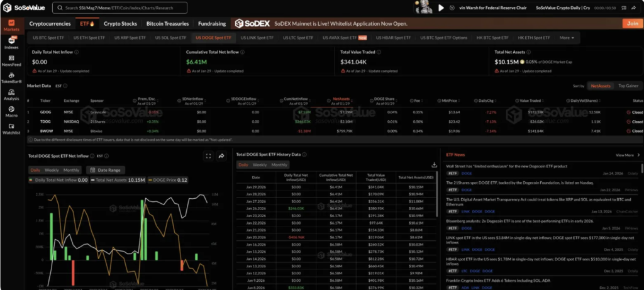Sort table by MktPrice column
The width and height of the screenshot is (644, 290).
pyautogui.click(x=449, y=101)
